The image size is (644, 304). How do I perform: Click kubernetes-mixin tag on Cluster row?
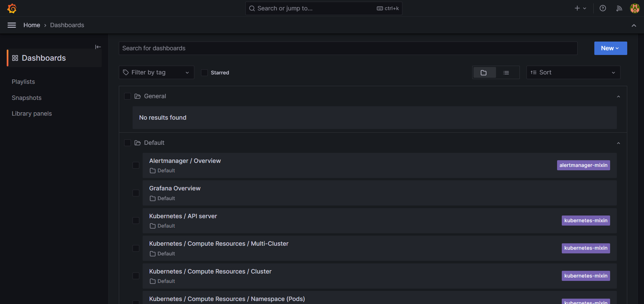coord(586,276)
